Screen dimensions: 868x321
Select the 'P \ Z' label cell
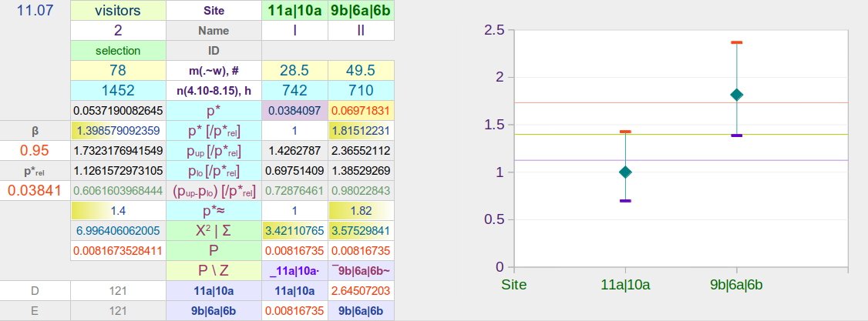(214, 270)
